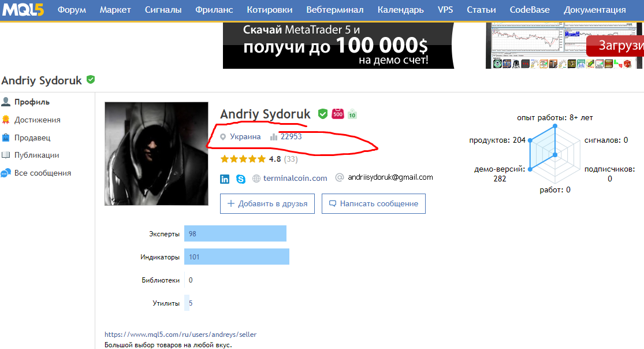Image resolution: width=644 pixels, height=349 pixels.
Task: Click verified shield beside page title name
Action: click(91, 80)
